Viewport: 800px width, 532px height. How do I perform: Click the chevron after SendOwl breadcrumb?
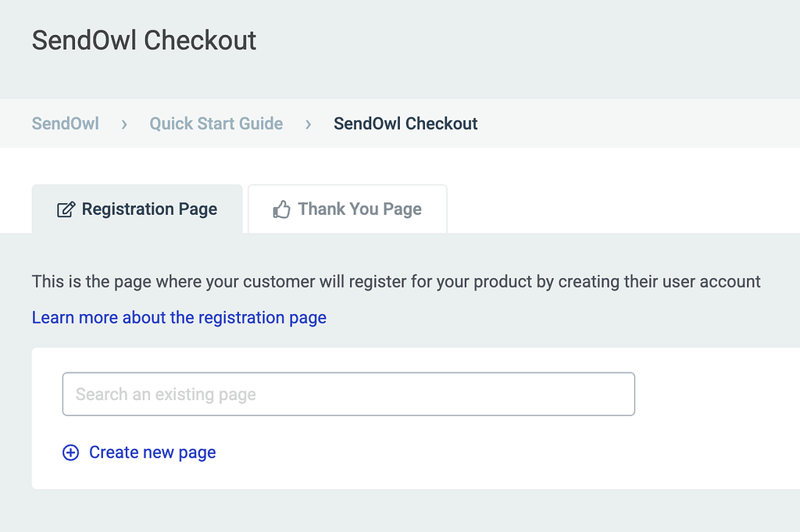124,124
